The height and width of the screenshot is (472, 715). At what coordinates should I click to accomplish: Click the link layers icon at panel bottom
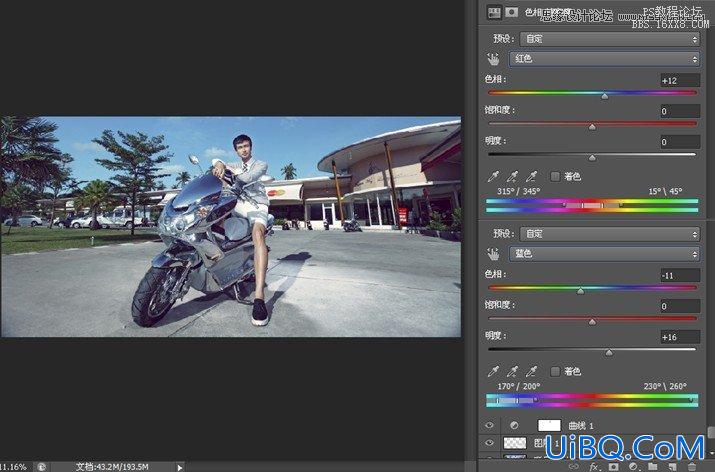574,467
